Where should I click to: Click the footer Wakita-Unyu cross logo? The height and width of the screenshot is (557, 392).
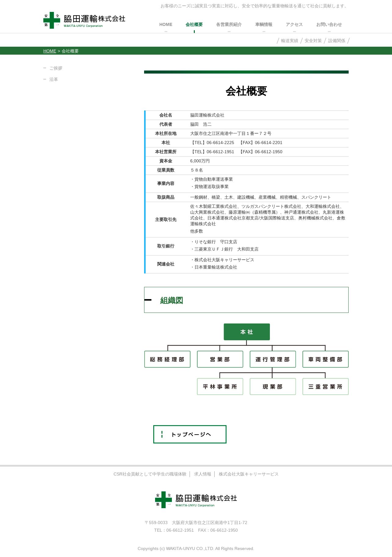coord(196,500)
